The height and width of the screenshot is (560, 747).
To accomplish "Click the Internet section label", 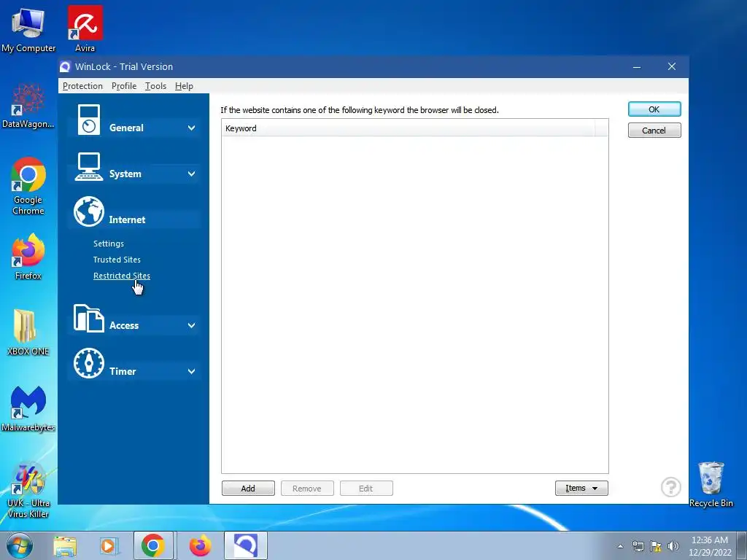I will tap(127, 219).
